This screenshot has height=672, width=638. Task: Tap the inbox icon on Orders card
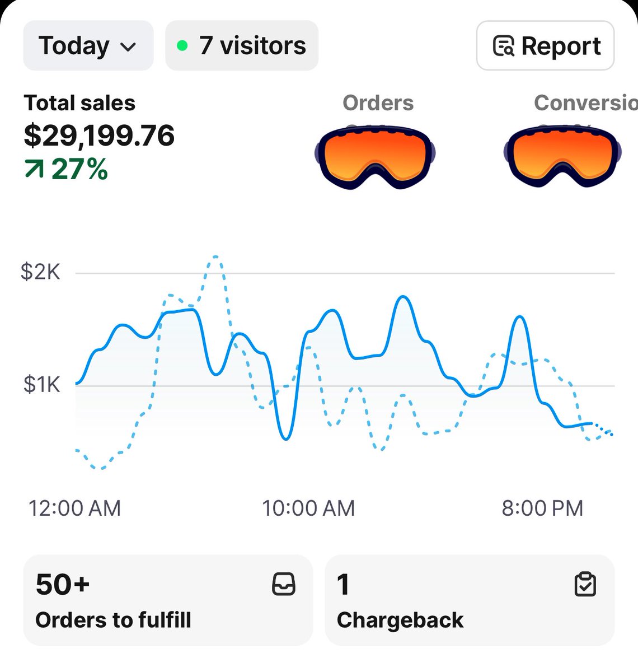283,584
